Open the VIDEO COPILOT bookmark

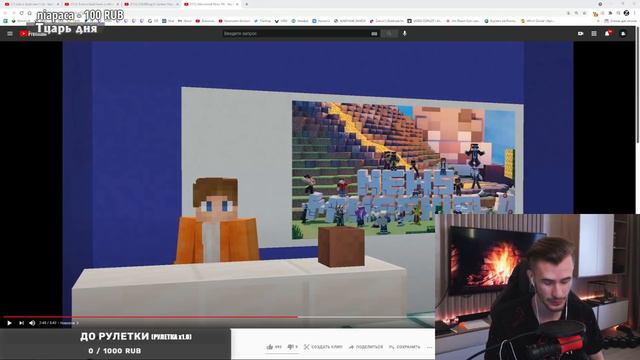[x=424, y=21]
